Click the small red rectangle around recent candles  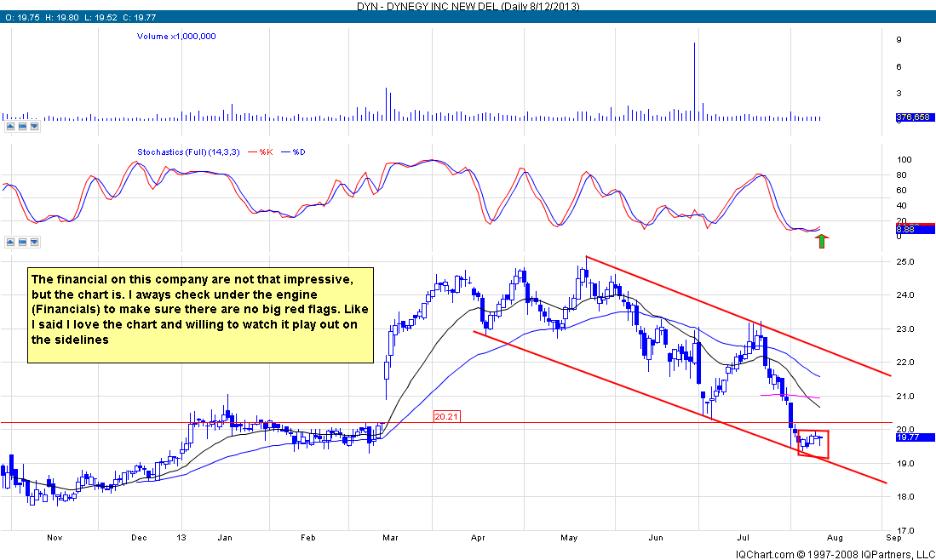coord(813,444)
